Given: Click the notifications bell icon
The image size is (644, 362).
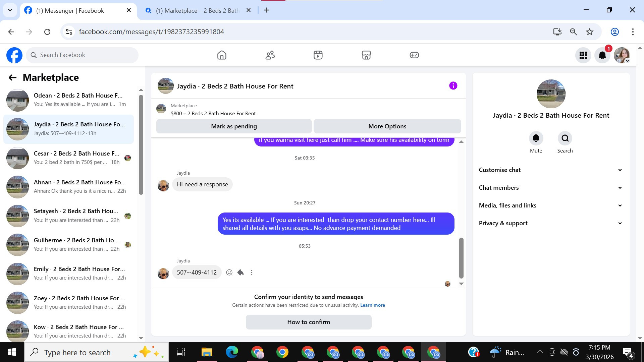Looking at the screenshot, I should (602, 55).
